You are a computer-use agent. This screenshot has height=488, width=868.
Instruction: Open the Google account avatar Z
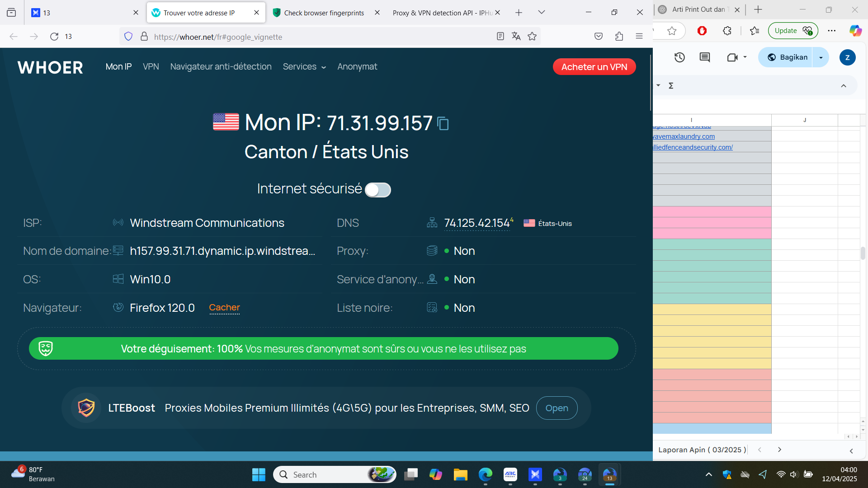(847, 57)
